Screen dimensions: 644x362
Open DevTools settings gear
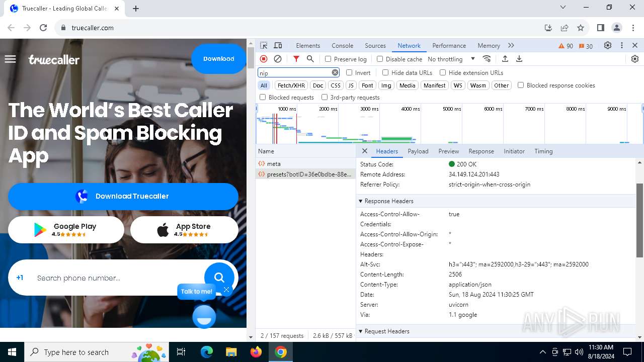click(x=608, y=45)
